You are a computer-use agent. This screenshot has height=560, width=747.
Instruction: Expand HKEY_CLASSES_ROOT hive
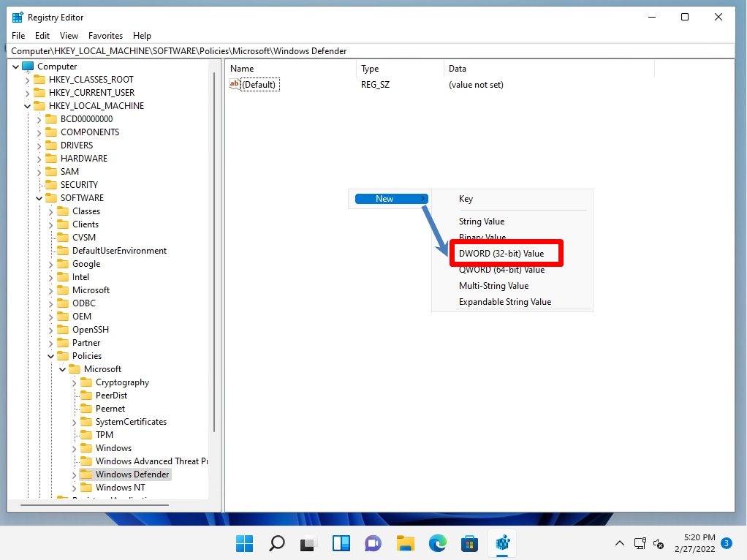pyautogui.click(x=27, y=80)
